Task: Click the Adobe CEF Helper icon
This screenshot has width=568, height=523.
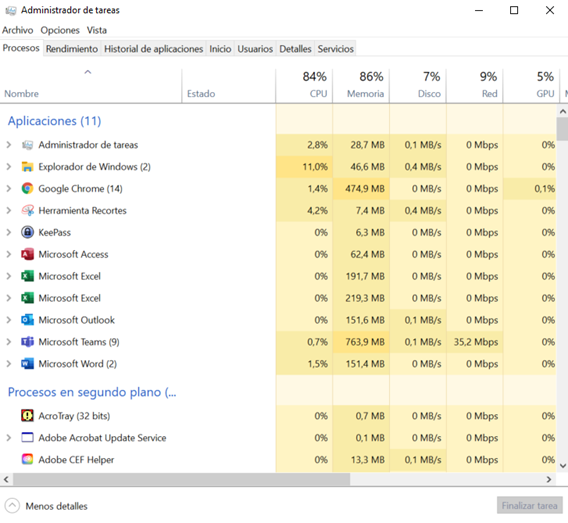Action: tap(28, 459)
